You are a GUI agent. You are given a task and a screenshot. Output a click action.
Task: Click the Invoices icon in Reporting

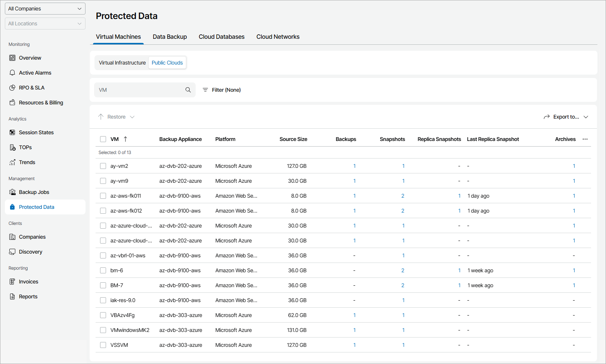click(x=12, y=282)
